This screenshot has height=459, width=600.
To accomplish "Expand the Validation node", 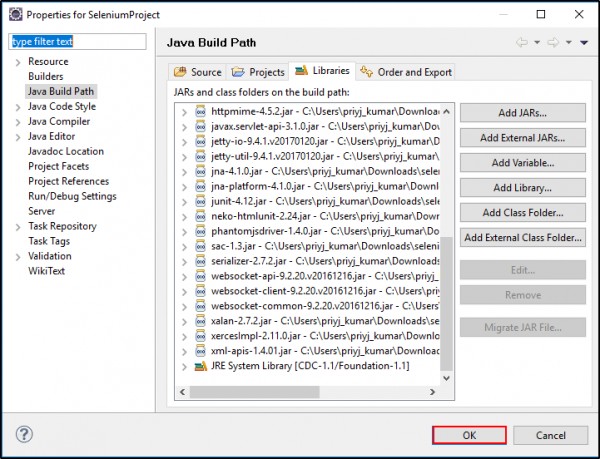I will point(18,257).
